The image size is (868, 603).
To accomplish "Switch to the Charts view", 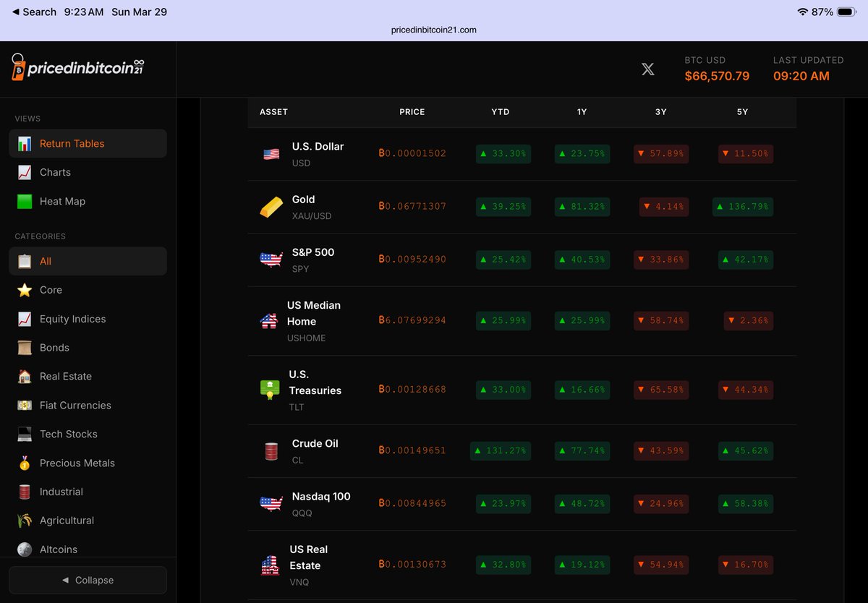I will (x=88, y=172).
